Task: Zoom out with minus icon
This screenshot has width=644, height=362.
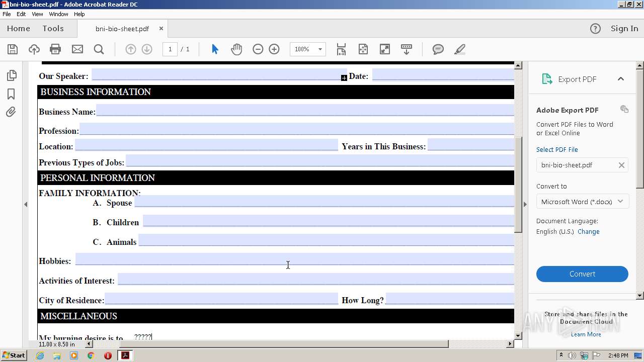Action: point(258,49)
